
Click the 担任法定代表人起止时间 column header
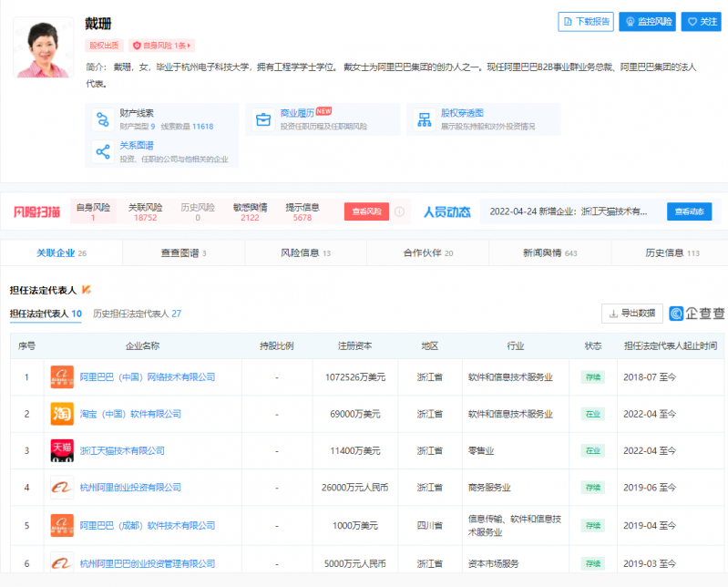671,346
